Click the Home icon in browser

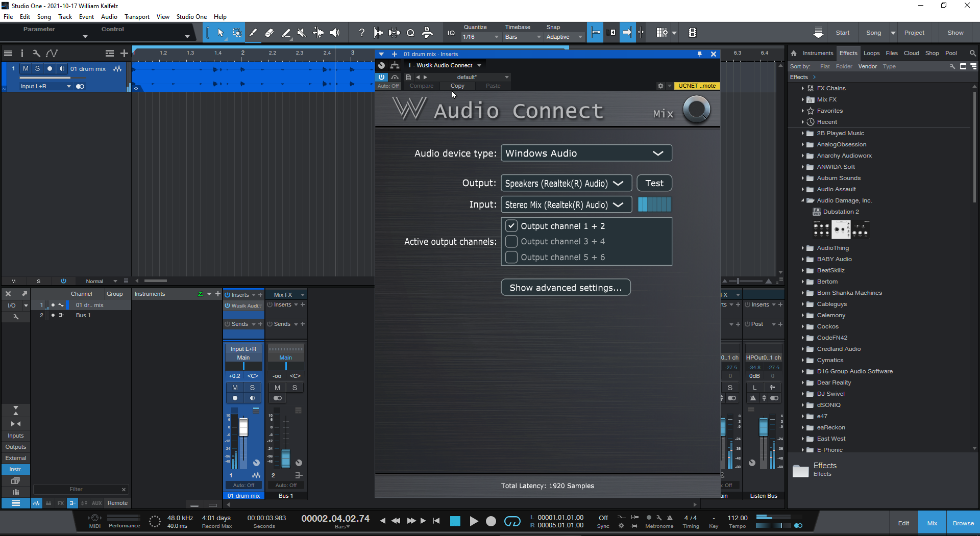[x=794, y=53]
